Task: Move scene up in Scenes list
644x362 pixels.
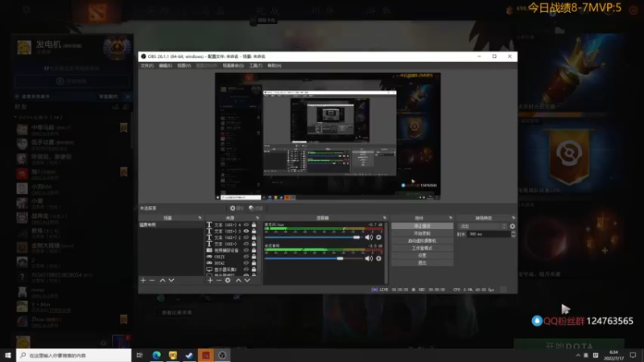Action: (x=163, y=280)
